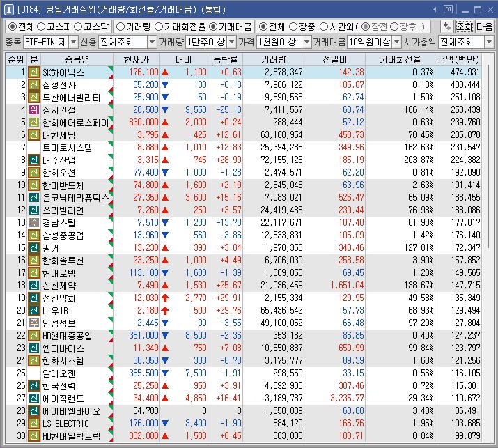Screen dimensions: 498x448
Task: Choose the 거래회전율 sort radio option
Action: pyautogui.click(x=159, y=26)
